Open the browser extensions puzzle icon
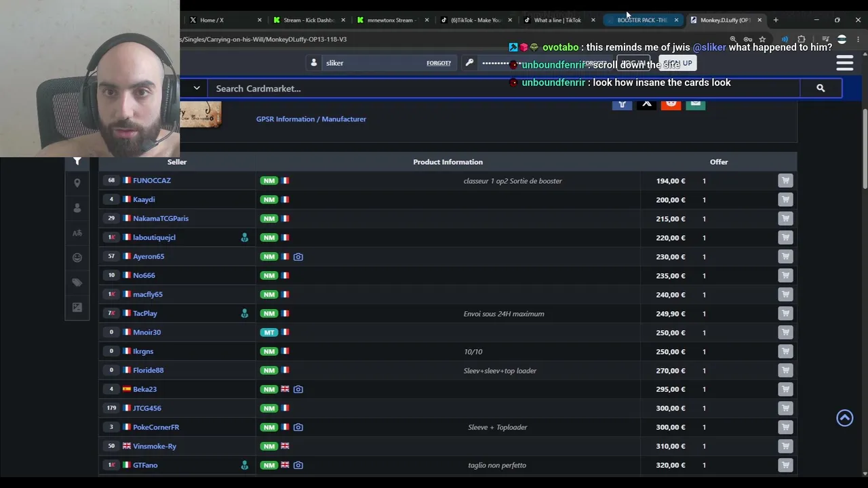This screenshot has height=488, width=868. [x=802, y=39]
